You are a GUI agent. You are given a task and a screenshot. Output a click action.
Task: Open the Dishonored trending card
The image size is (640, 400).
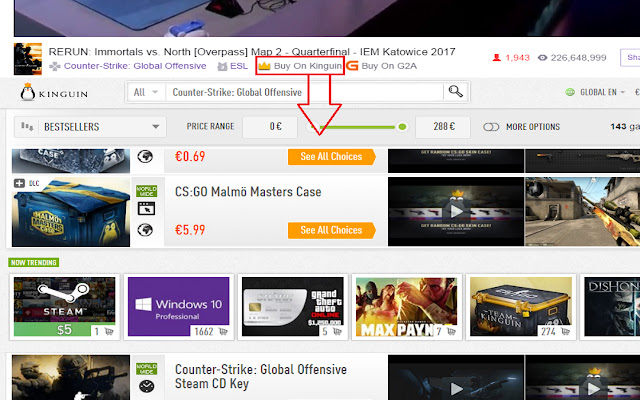point(612,307)
